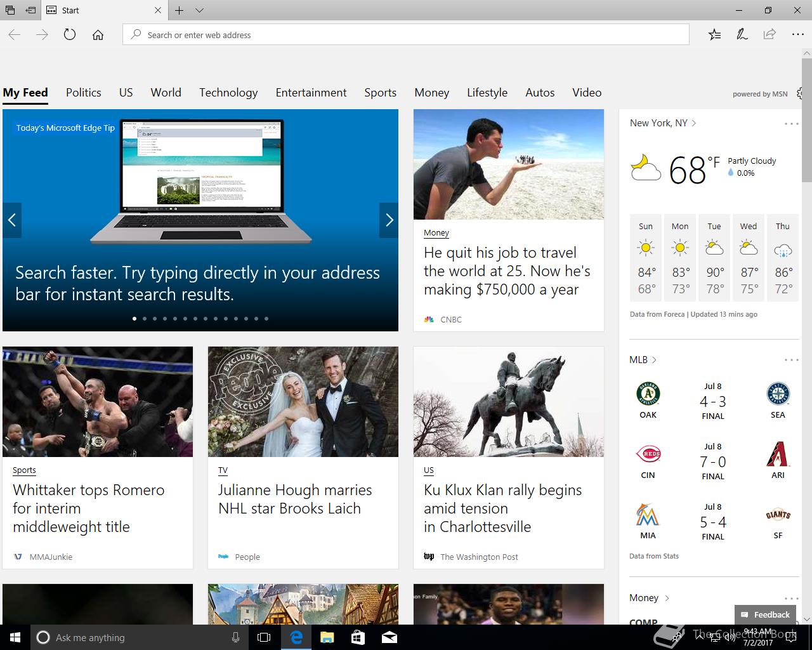
Task: Switch to the Politics tab
Action: click(x=84, y=93)
